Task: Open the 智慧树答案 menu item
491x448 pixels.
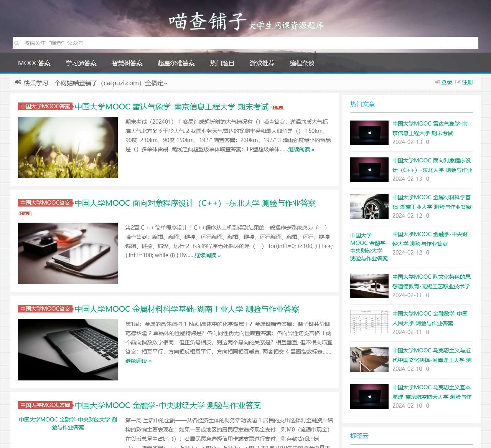Action: click(127, 63)
